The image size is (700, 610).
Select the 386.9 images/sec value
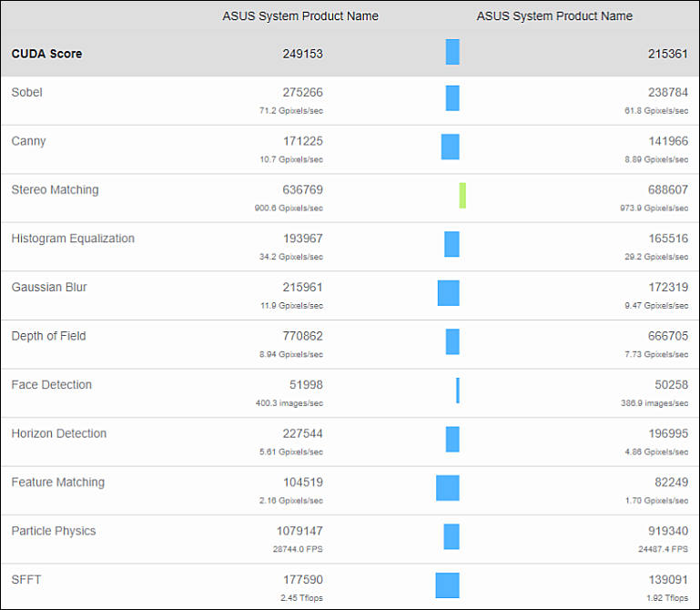pos(654,403)
